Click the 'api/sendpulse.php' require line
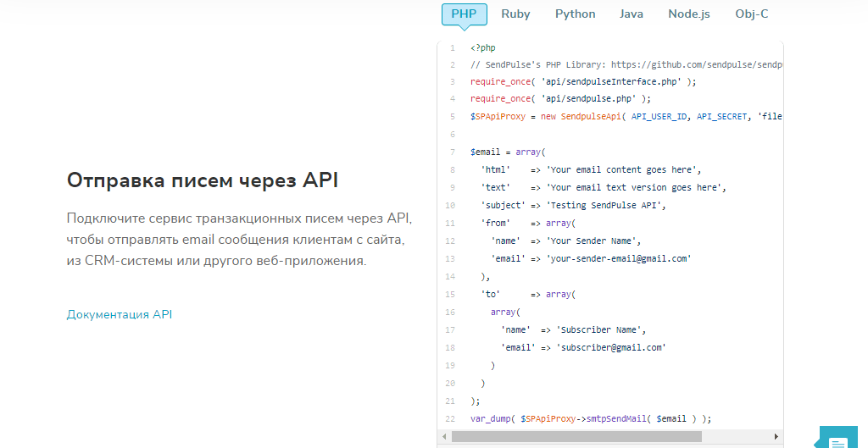 [560, 98]
